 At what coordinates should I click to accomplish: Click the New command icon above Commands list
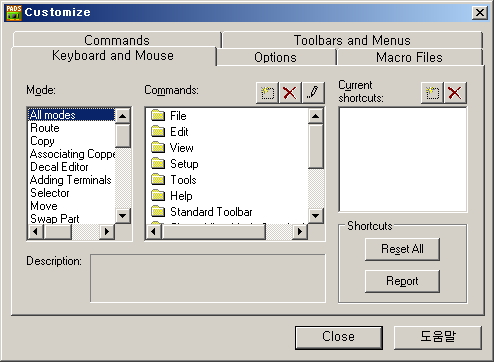click(x=267, y=93)
